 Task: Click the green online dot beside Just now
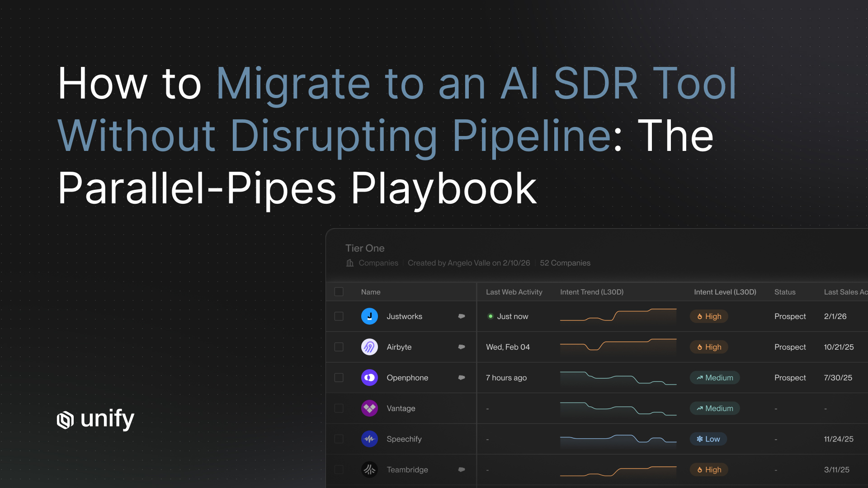pyautogui.click(x=490, y=316)
